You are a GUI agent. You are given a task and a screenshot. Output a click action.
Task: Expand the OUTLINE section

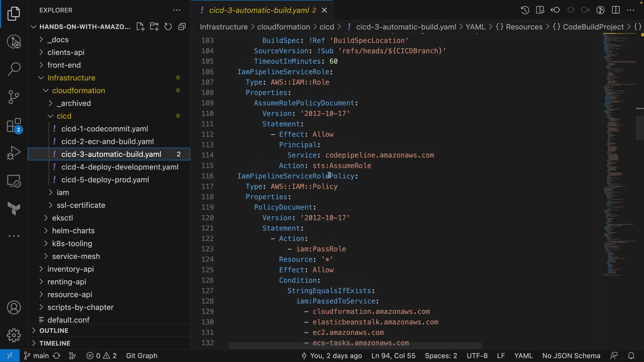54,330
